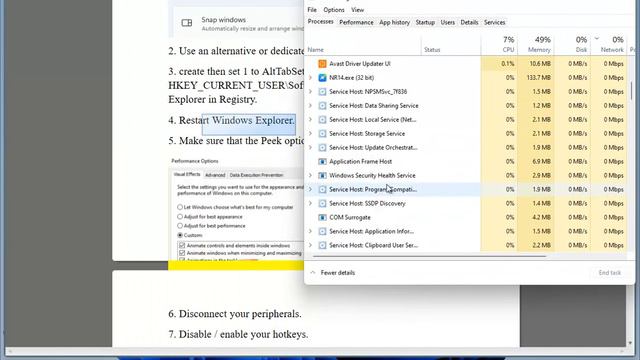Click the Application Information service icon
This screenshot has height=360, width=640.
(x=322, y=231)
